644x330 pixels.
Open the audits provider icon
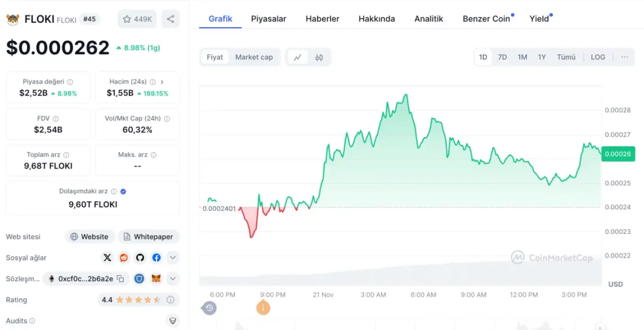click(172, 320)
